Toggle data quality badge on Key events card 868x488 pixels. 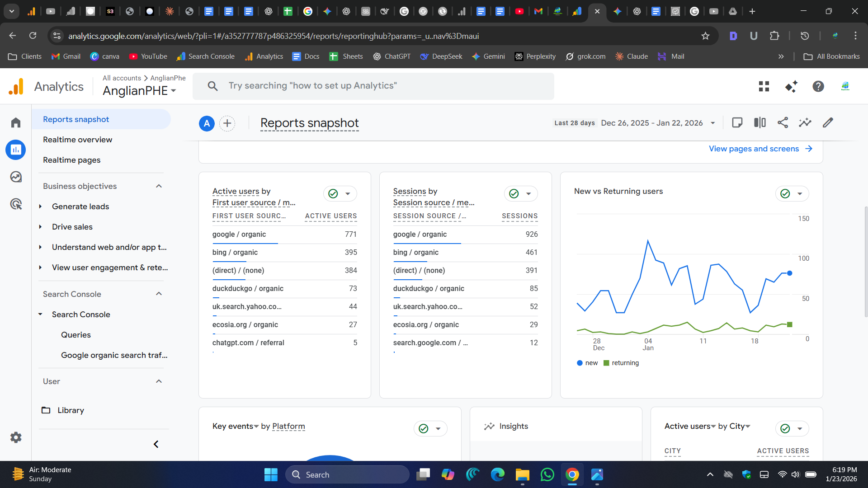(x=430, y=428)
